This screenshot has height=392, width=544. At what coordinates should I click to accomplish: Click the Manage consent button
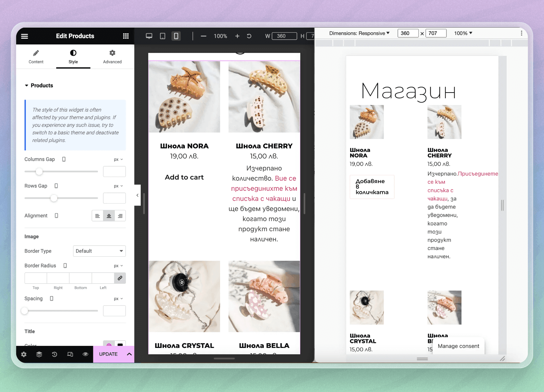tap(458, 346)
